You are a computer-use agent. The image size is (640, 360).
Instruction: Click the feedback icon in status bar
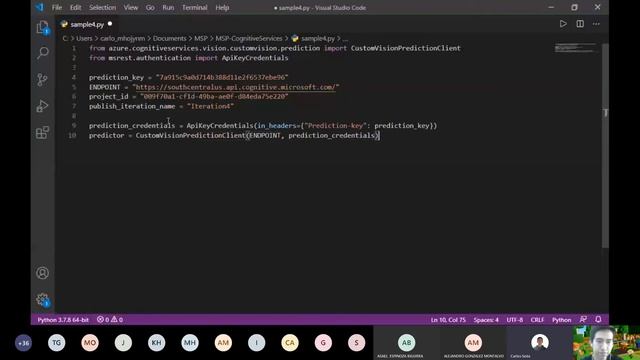tap(583, 320)
